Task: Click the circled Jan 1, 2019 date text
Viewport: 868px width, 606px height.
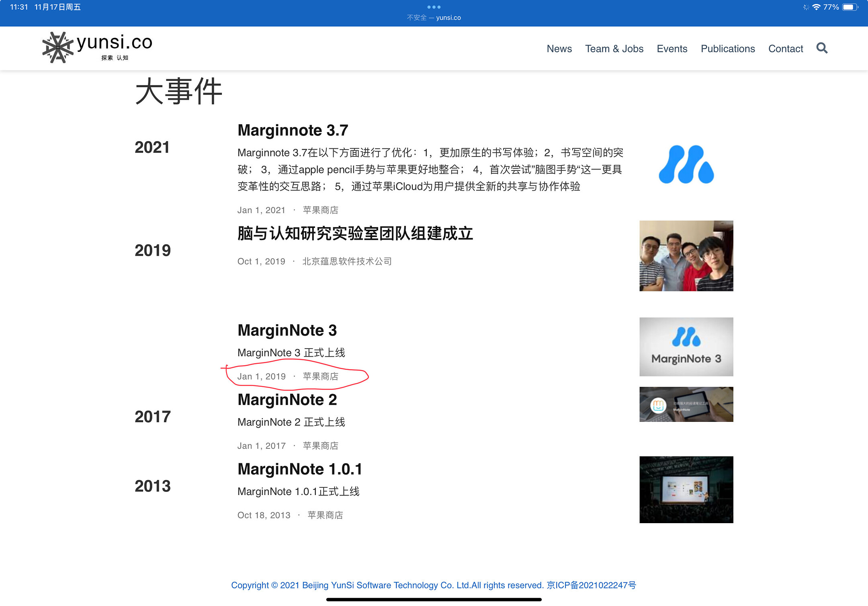Action: point(262,376)
